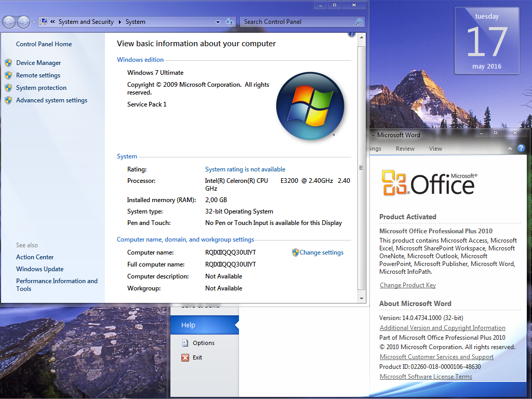Click the forward navigation arrow in Control Panel
The width and height of the screenshot is (532, 399).
[23, 22]
